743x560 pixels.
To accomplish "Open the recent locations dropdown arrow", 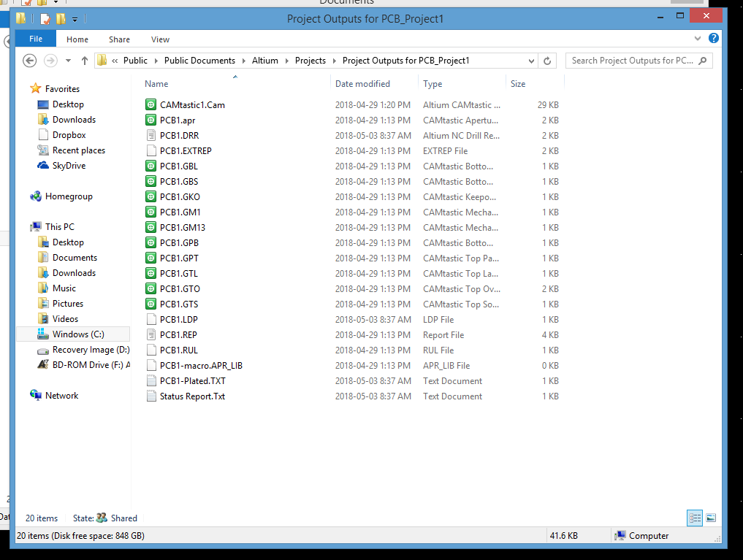I will 69,61.
